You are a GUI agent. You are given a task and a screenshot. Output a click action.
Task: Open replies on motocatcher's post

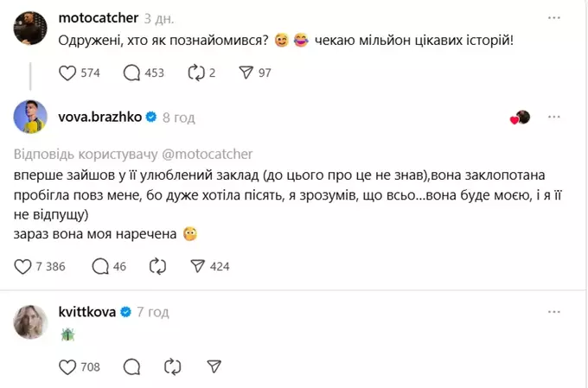click(x=132, y=73)
